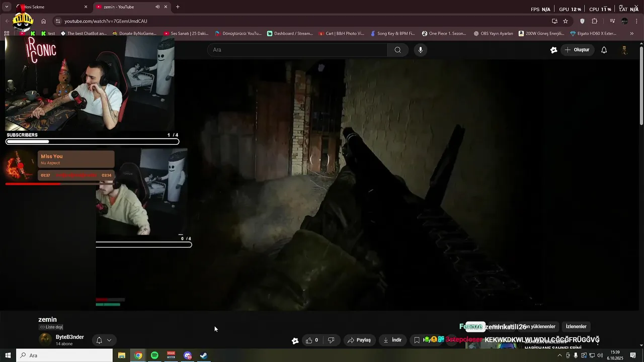The image size is (644, 362).
Task: Bookmark this page with the star
Action: [566, 21]
